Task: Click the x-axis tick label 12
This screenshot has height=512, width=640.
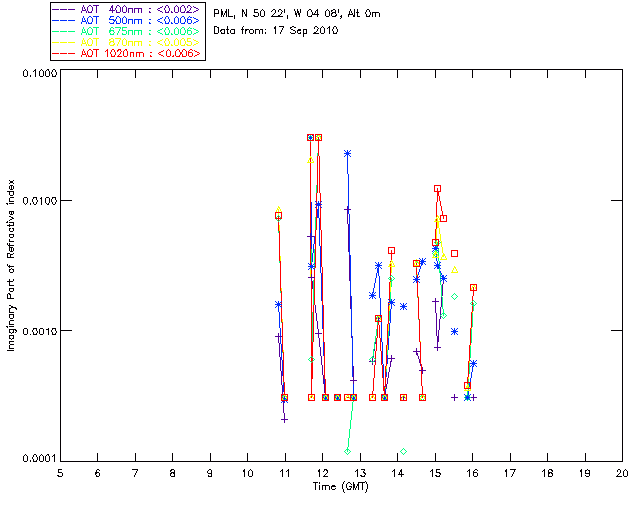Action: click(x=322, y=473)
